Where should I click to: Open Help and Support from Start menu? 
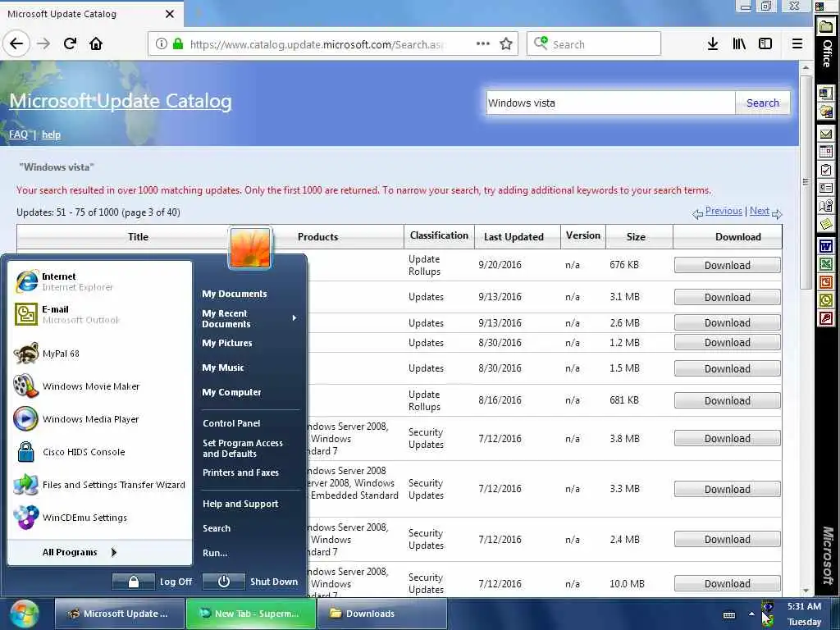click(240, 504)
